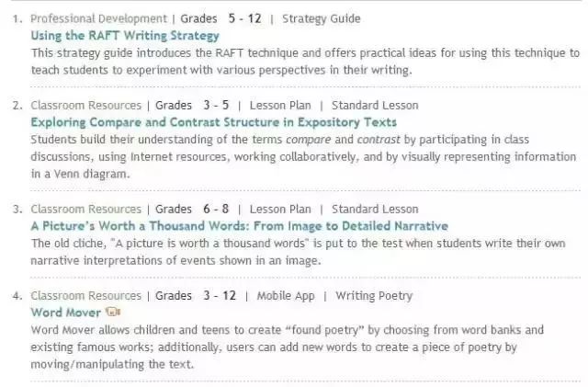Click the Mobile App label

coord(286,296)
